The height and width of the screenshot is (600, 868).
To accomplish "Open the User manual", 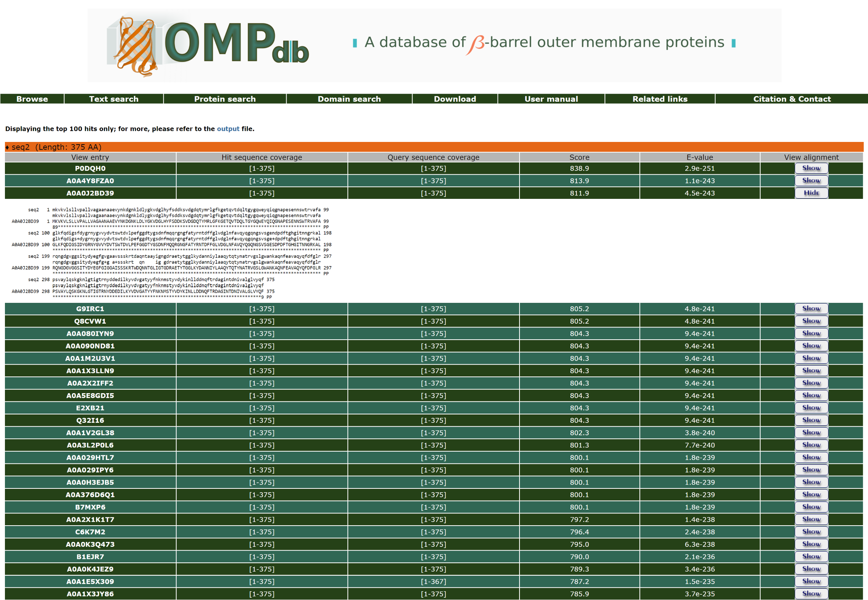I will pos(551,99).
